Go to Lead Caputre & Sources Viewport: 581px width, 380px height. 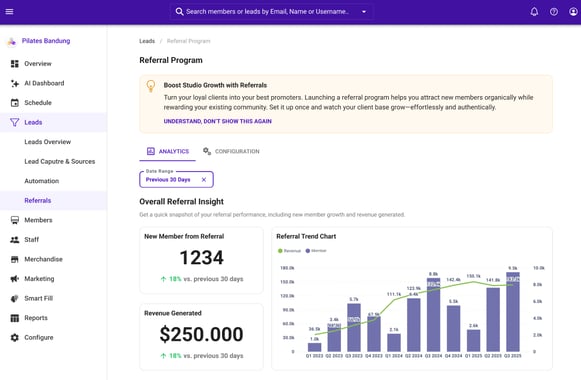coord(54,161)
